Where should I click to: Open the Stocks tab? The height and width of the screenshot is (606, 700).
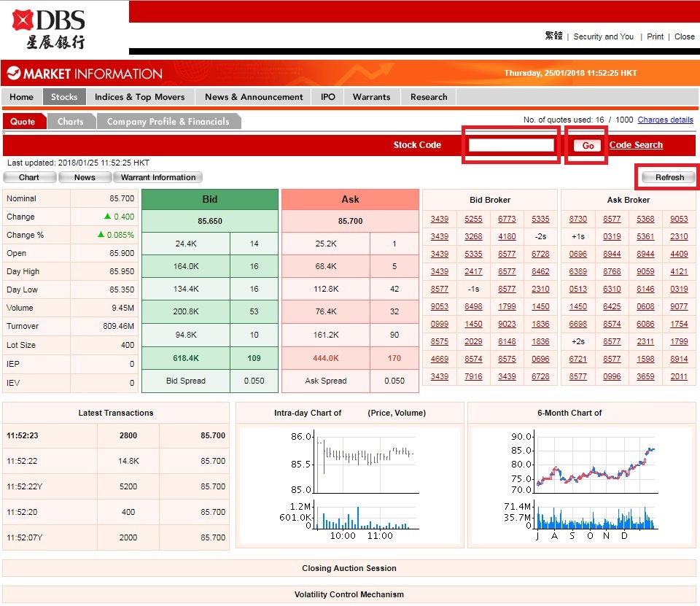(x=64, y=97)
